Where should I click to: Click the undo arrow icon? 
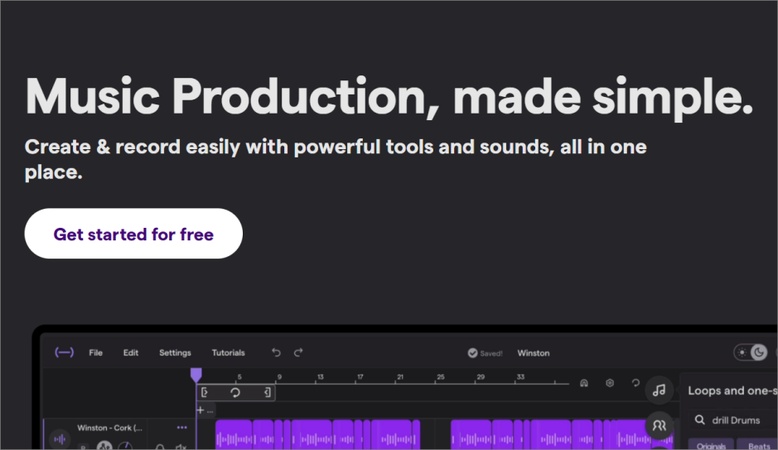(276, 353)
